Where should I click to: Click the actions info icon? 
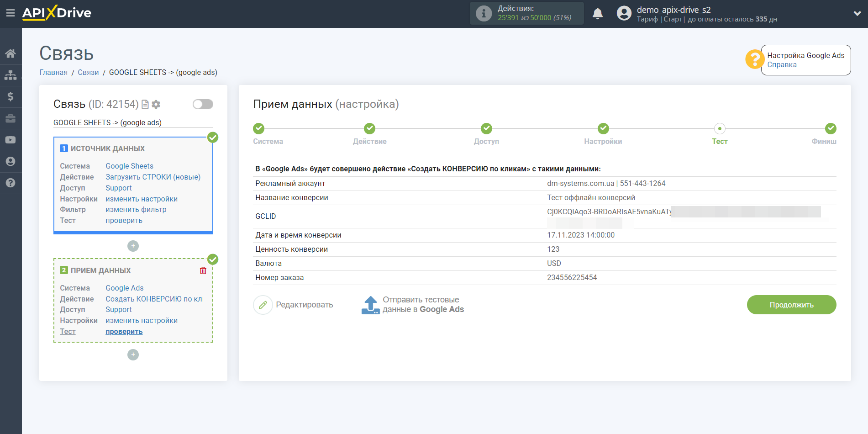click(x=484, y=13)
